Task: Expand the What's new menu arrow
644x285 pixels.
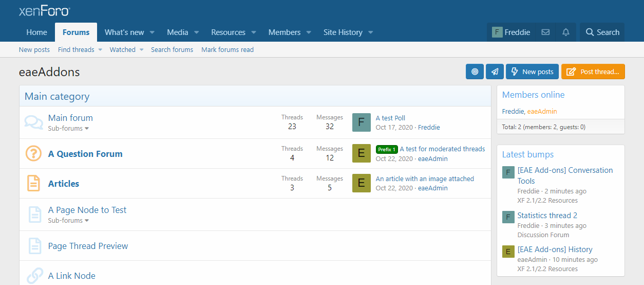Action: [152, 32]
